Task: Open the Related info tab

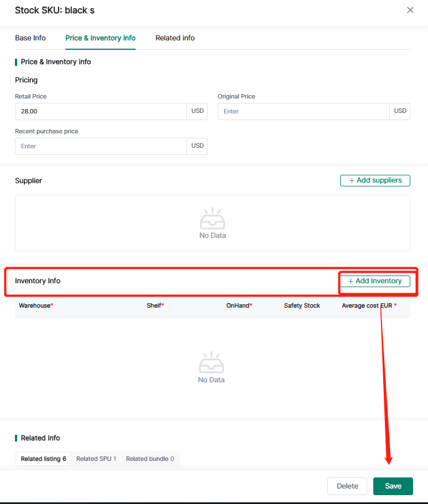Action: (x=175, y=38)
